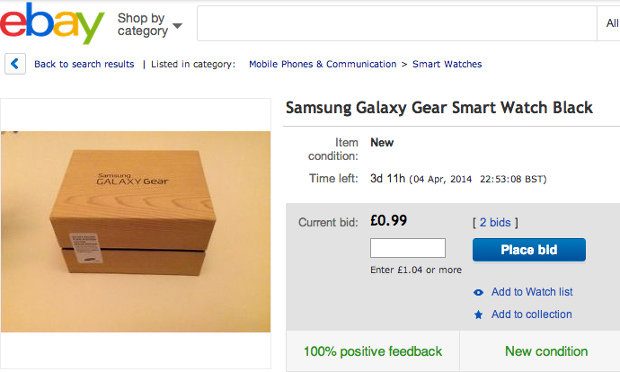The image size is (620, 372).
Task: Go back to search results
Action: [84, 64]
